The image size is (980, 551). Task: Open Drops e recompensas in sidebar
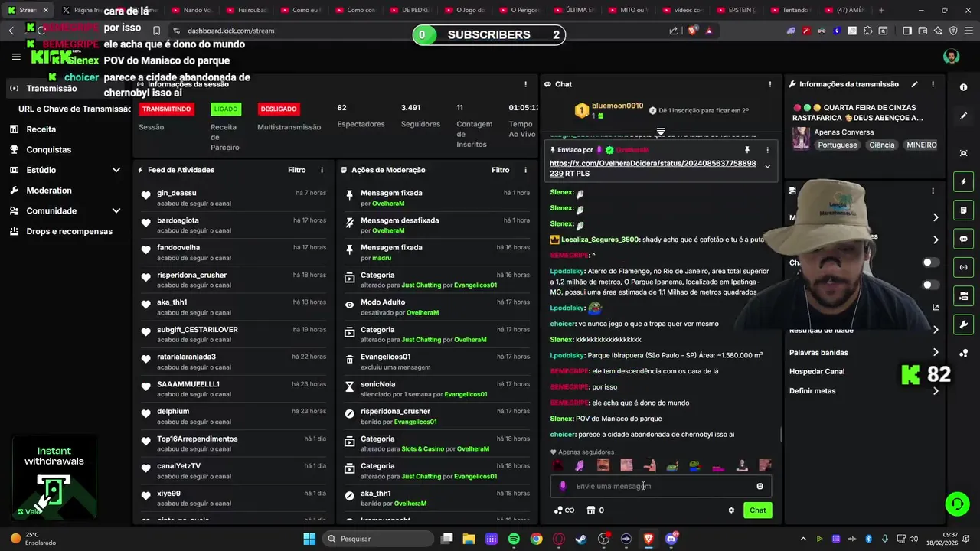pos(69,231)
